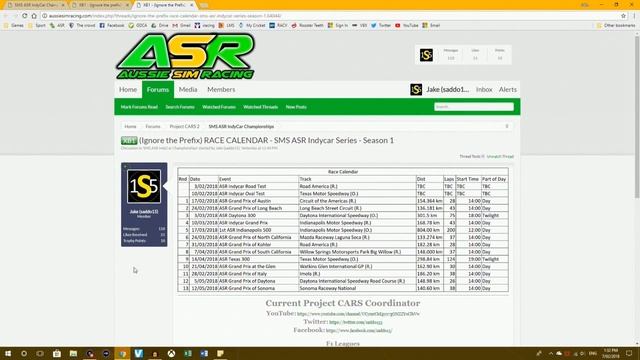
Task: Click the Unwatch Thread link
Action: (x=500, y=156)
